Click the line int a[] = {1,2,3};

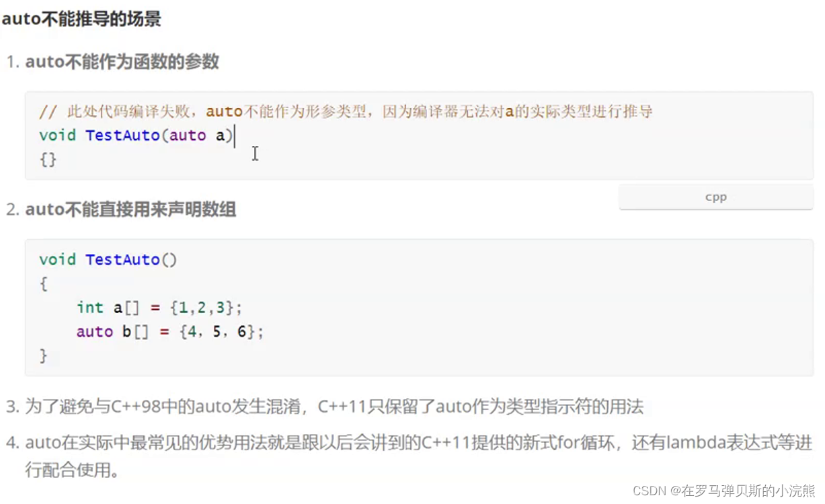point(159,308)
